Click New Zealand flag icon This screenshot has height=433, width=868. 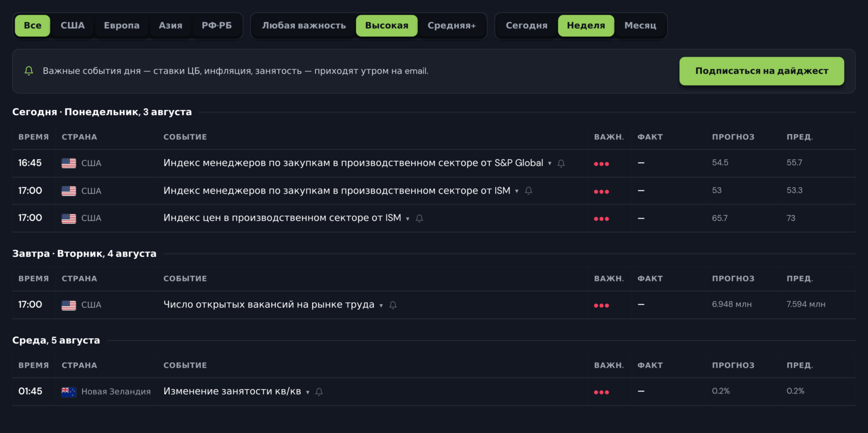69,392
